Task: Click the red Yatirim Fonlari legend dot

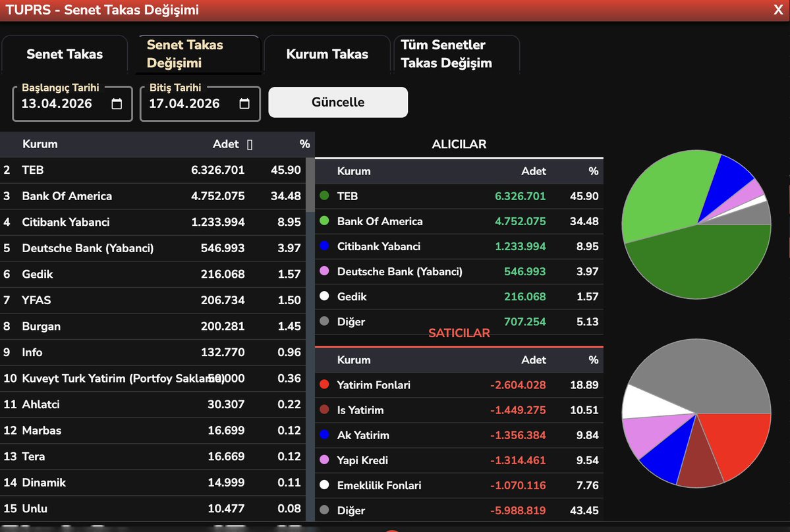Action: coord(324,384)
